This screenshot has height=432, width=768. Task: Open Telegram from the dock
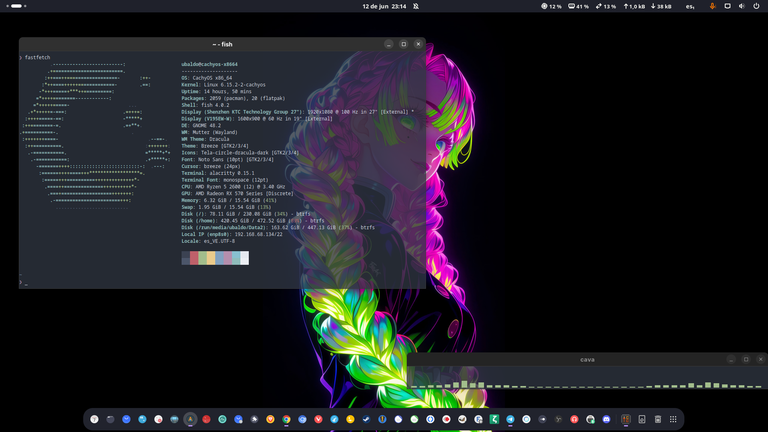coord(510,419)
